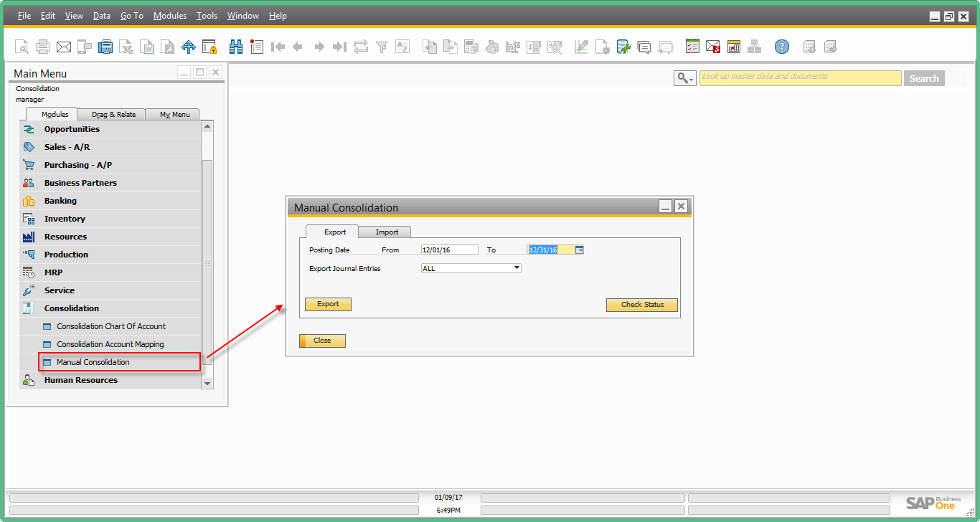
Task: Click the Check Status button
Action: 642,305
